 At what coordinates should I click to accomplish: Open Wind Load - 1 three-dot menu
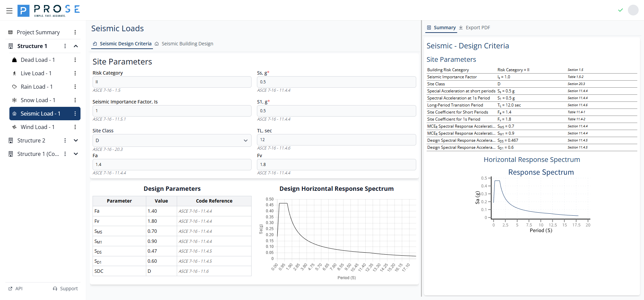tap(75, 127)
